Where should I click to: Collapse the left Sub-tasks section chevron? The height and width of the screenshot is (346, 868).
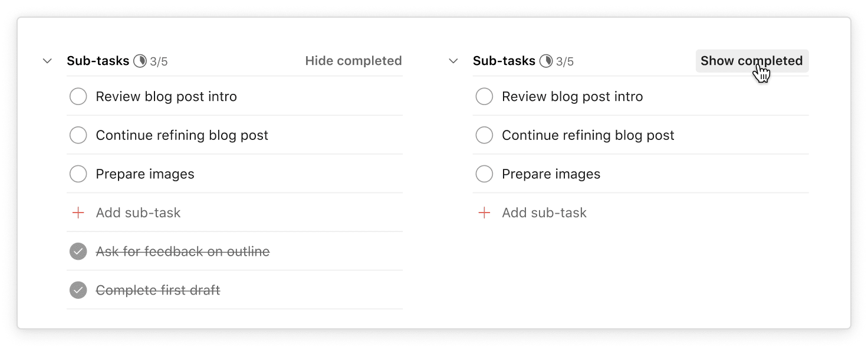click(47, 60)
